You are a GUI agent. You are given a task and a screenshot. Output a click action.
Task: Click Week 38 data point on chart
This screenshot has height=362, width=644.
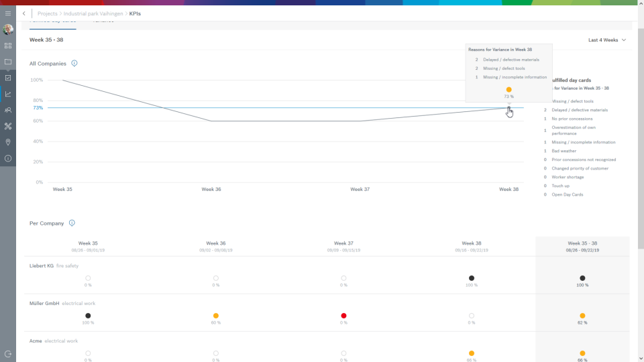pyautogui.click(x=509, y=109)
